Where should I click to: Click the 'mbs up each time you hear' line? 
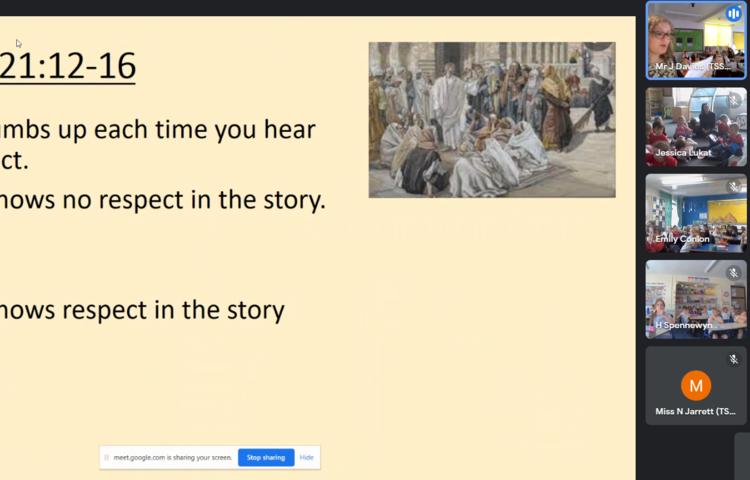(x=158, y=130)
